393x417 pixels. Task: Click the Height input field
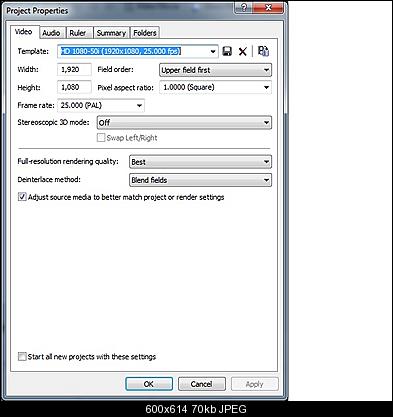click(74, 87)
